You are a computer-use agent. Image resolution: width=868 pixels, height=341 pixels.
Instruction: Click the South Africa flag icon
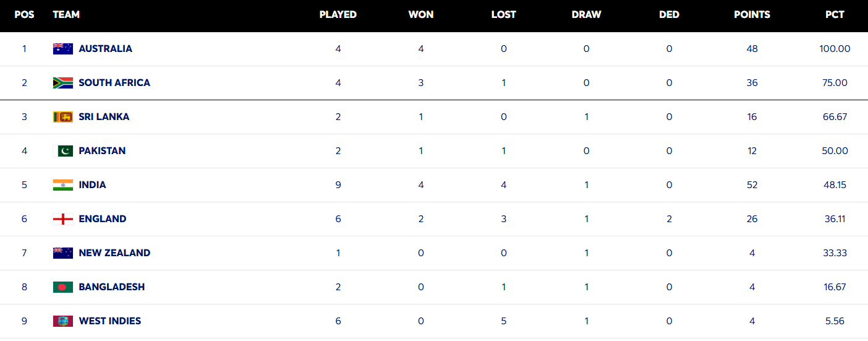(x=63, y=83)
